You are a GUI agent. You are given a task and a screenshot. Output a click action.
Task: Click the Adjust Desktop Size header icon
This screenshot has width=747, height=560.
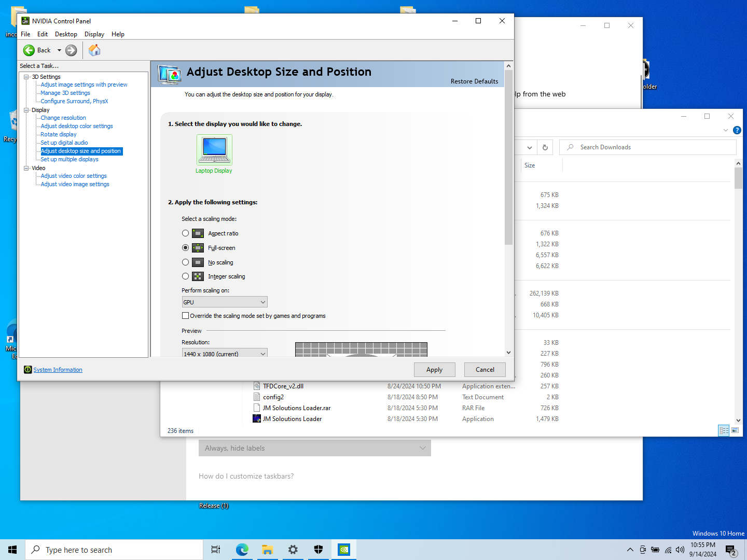pyautogui.click(x=170, y=75)
